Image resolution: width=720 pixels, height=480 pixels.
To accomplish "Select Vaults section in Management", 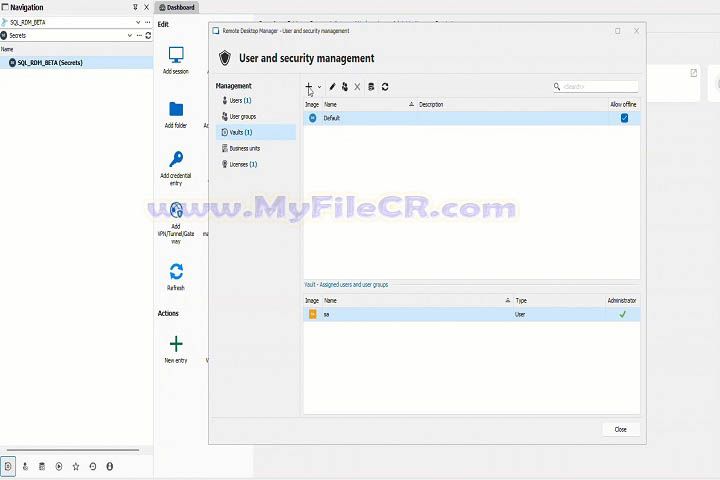I will click(x=256, y=132).
